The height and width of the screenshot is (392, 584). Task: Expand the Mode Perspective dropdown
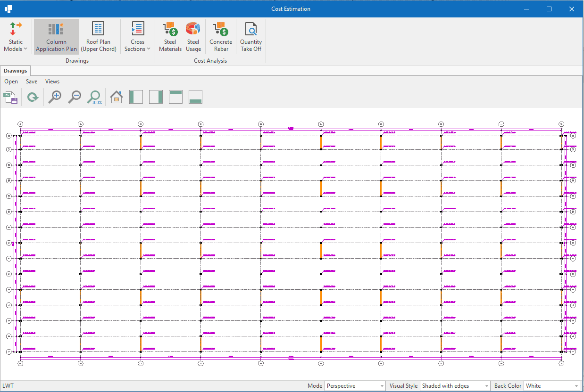point(355,386)
